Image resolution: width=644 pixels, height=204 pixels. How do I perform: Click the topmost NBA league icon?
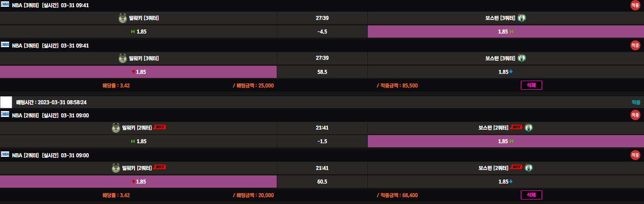(x=5, y=5)
